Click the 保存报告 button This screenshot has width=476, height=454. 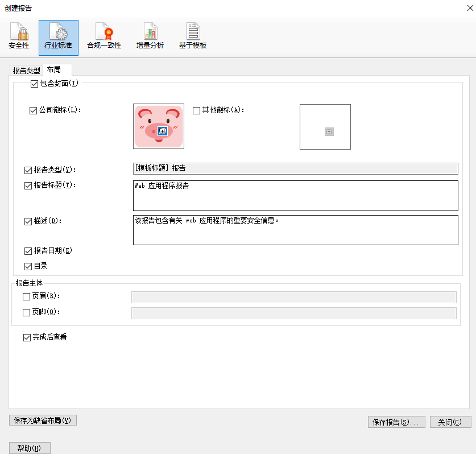coord(396,422)
